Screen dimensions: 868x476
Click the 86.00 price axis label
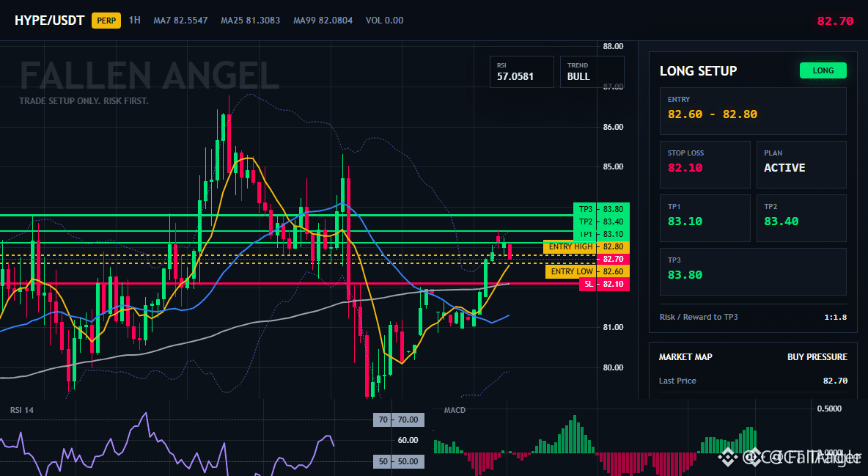tap(613, 127)
